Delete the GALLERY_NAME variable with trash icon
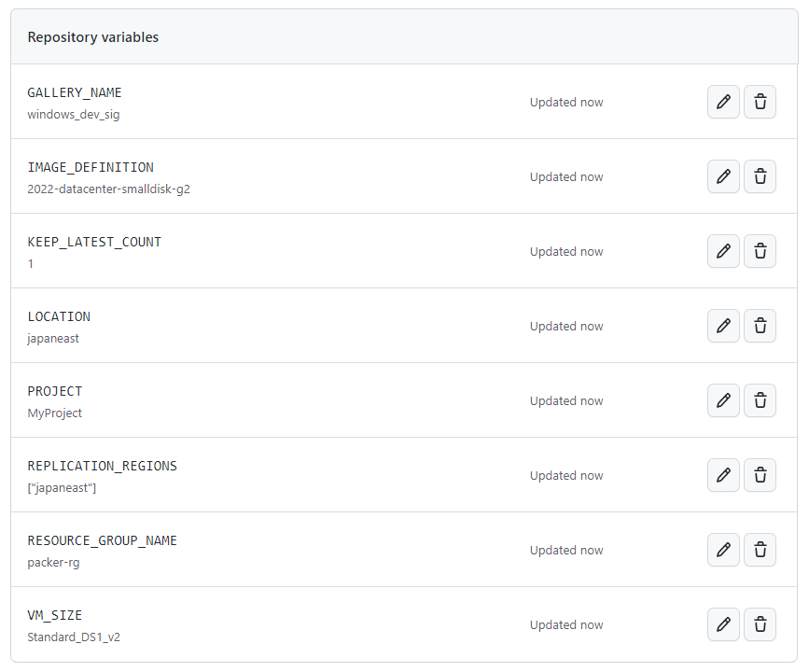The image size is (809, 672). tap(760, 102)
